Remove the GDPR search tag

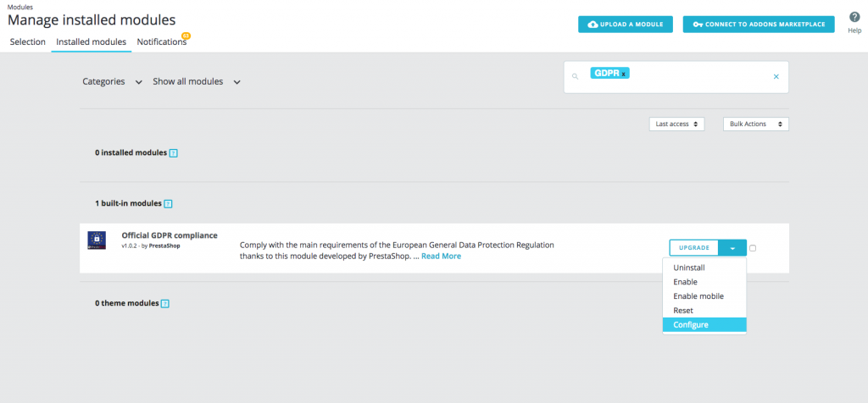click(624, 75)
